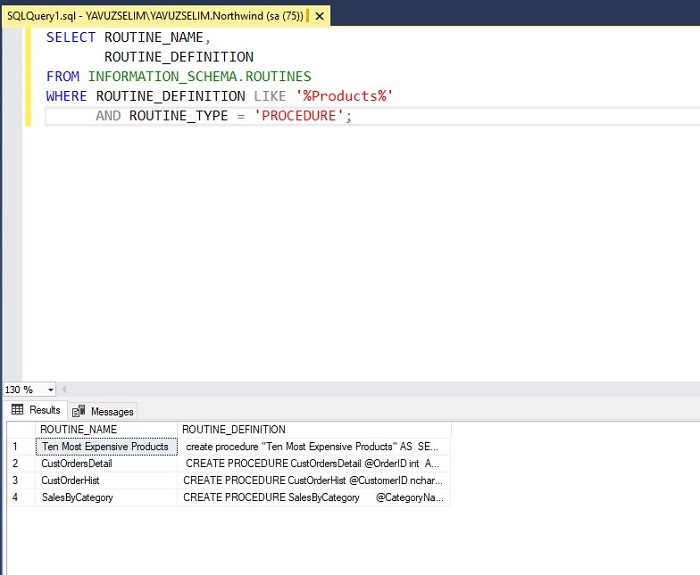Click row header number 4
This screenshot has width=700, height=575.
(21, 497)
